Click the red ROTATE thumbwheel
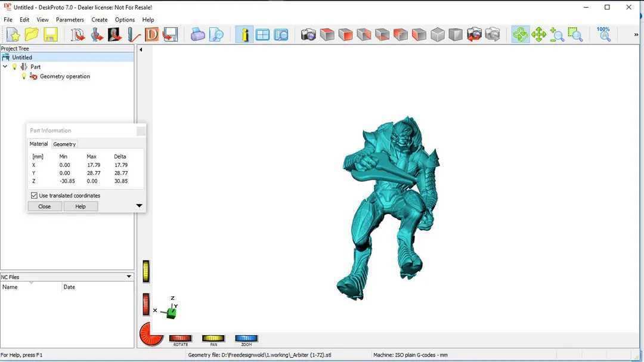The image size is (644, 362). tap(181, 338)
